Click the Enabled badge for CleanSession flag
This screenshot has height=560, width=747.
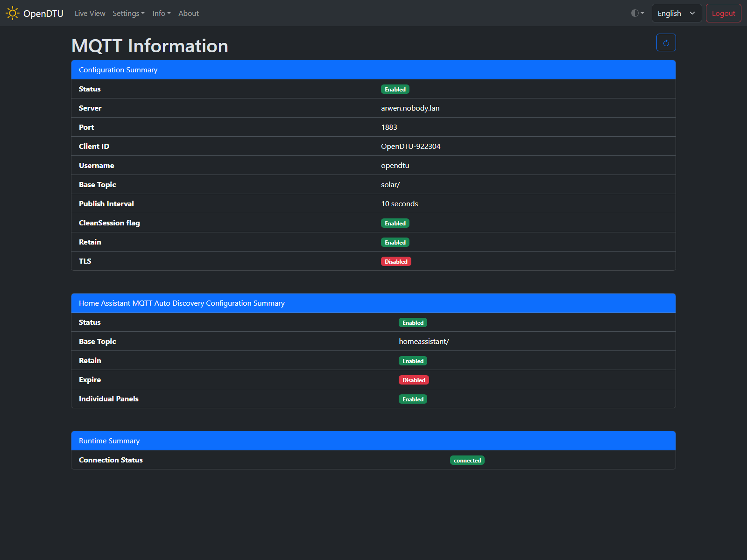click(x=395, y=223)
